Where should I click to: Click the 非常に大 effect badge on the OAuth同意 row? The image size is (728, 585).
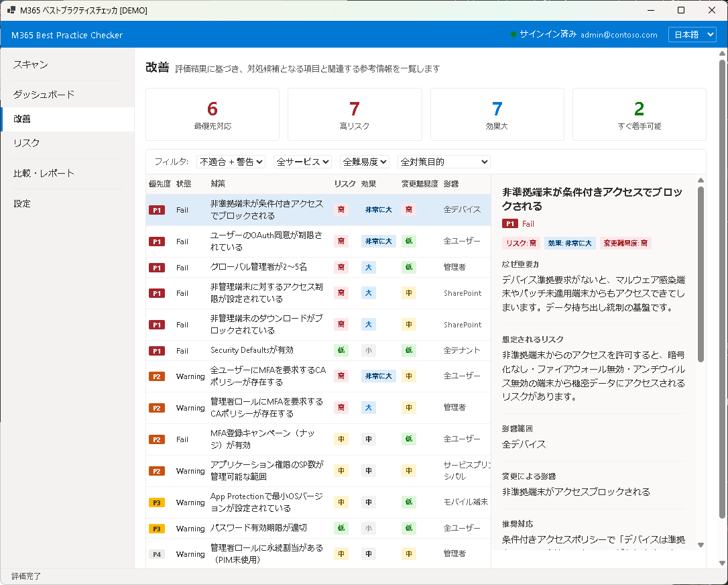(378, 241)
